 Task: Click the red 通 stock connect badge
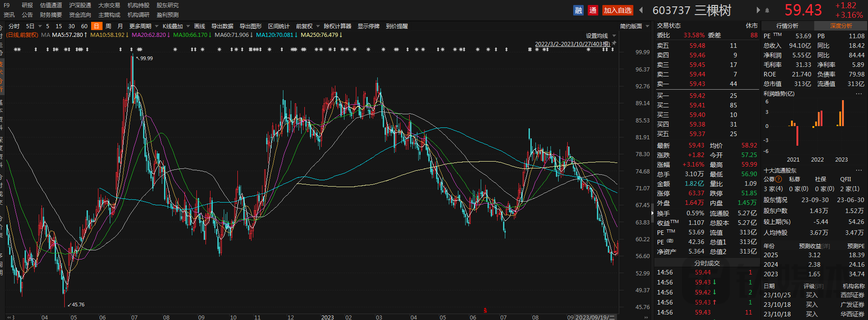[593, 10]
